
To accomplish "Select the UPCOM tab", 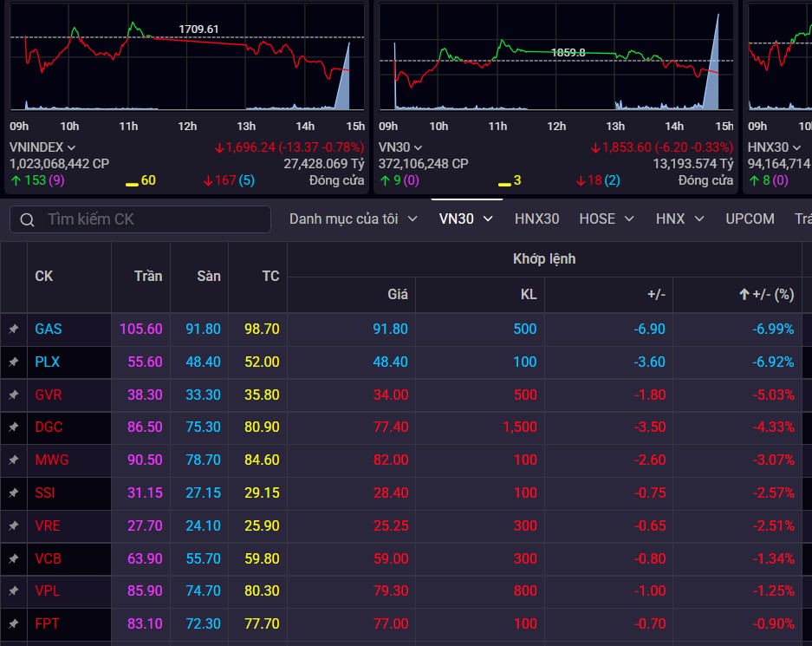I will tap(750, 219).
